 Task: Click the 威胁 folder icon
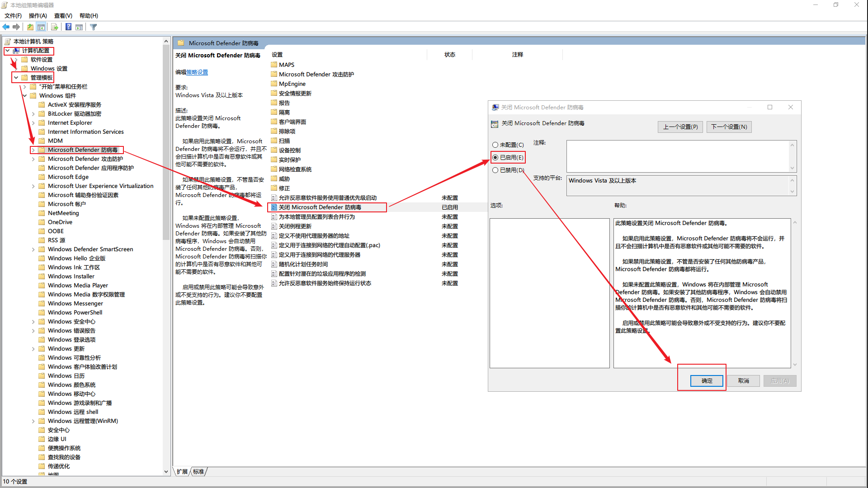click(274, 178)
